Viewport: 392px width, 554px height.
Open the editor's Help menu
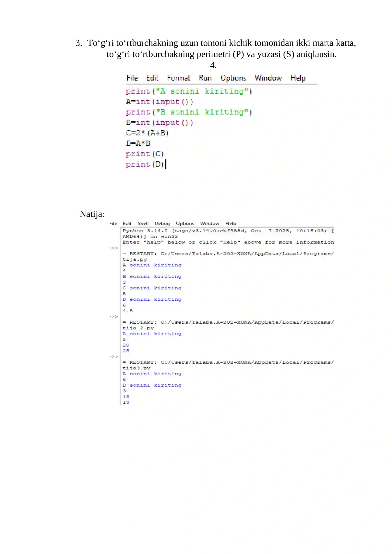tap(298, 78)
